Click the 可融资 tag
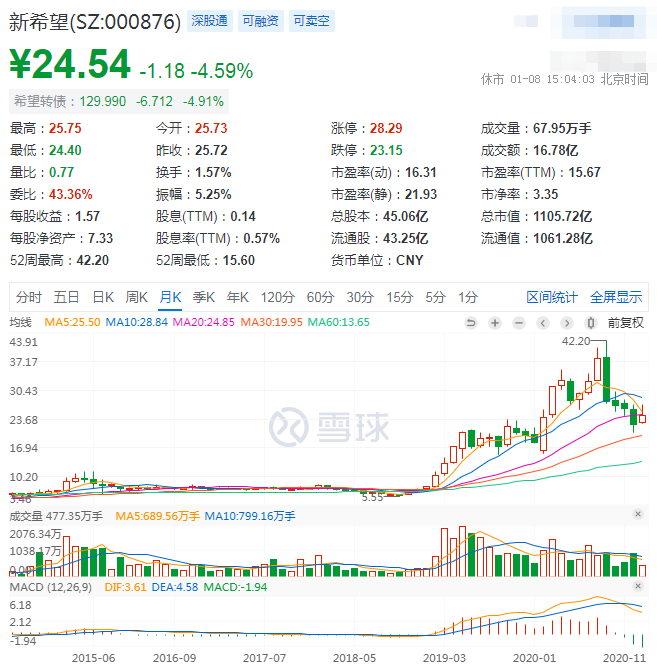 click(261, 21)
